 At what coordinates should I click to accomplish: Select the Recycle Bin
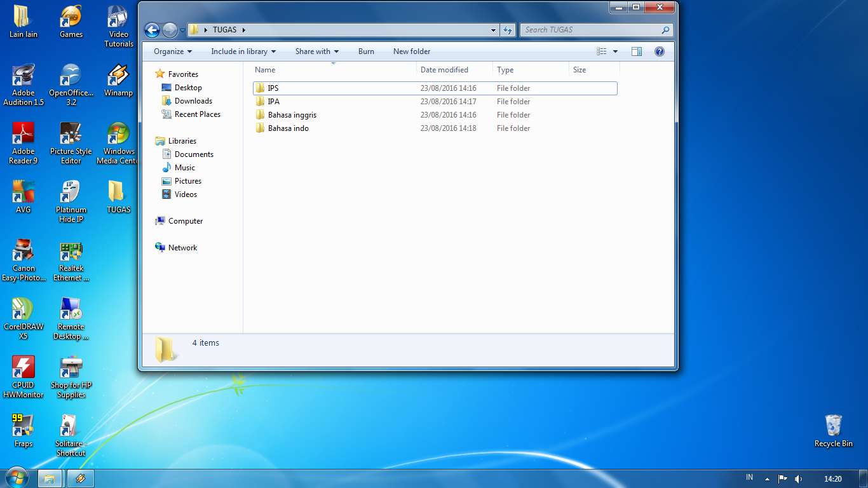click(x=834, y=431)
